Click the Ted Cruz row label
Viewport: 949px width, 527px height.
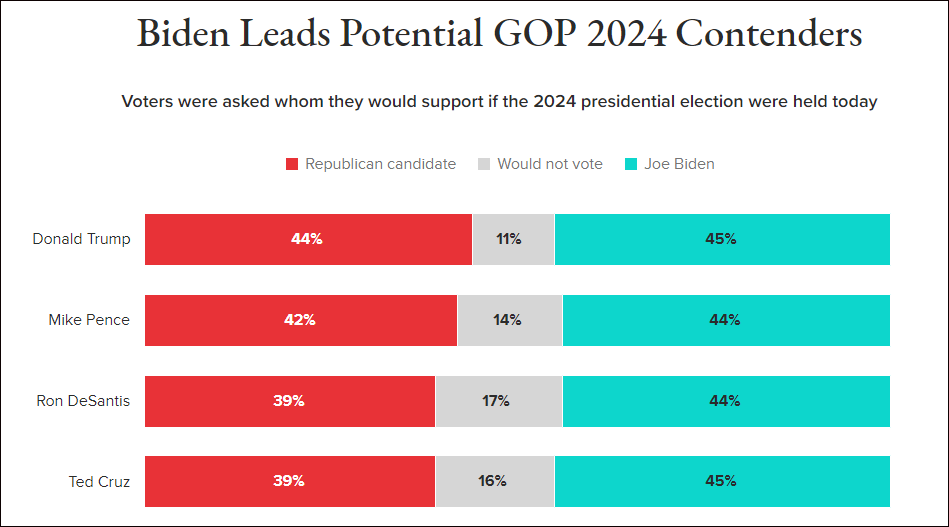pyautogui.click(x=99, y=481)
